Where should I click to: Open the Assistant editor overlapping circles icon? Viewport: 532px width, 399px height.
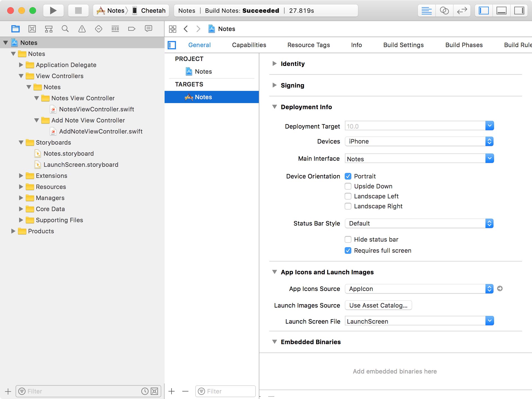[x=444, y=11]
